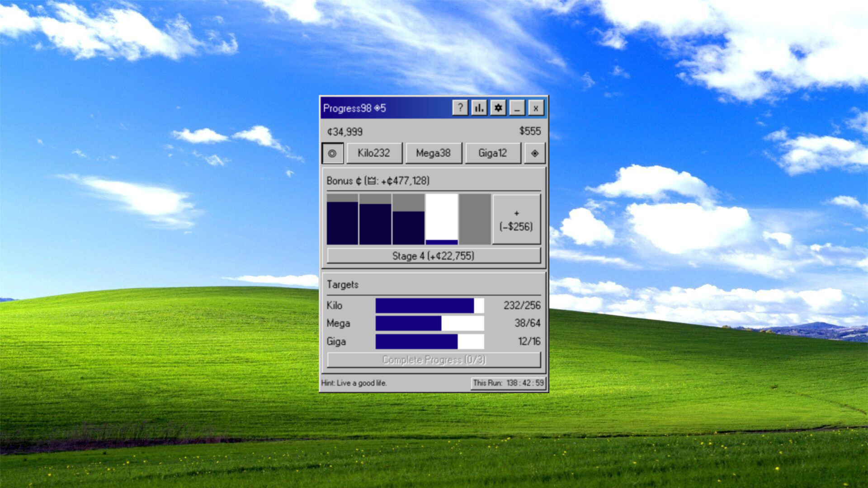Viewport: 868px width, 488px height.
Task: Click the Mega label in Targets
Action: (x=338, y=324)
